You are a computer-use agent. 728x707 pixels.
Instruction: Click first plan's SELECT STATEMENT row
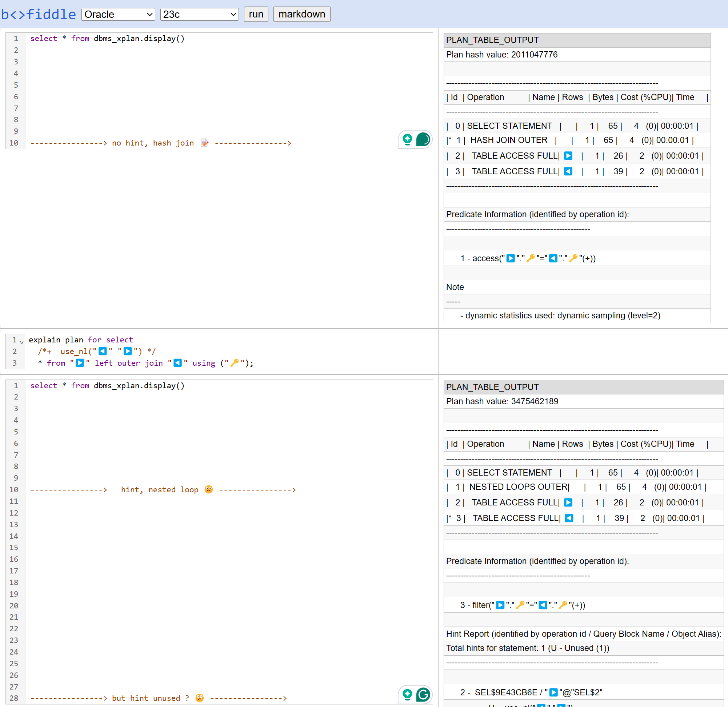(577, 126)
